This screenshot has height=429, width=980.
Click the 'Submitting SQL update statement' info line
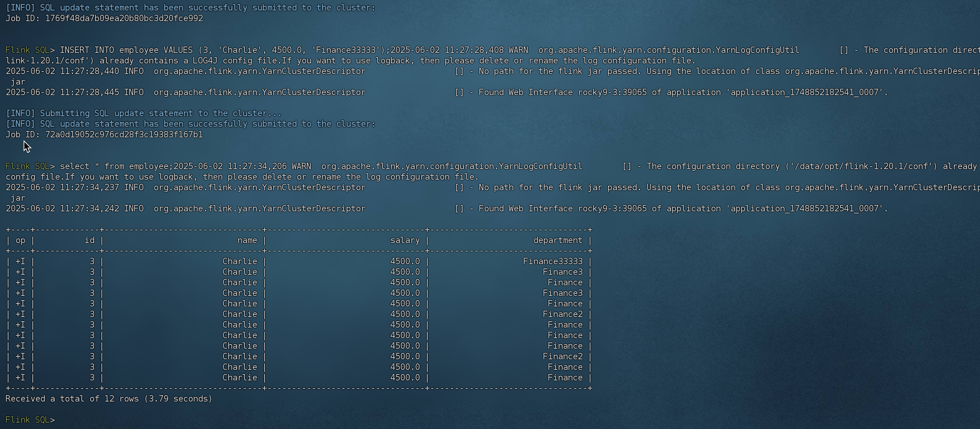pos(143,113)
